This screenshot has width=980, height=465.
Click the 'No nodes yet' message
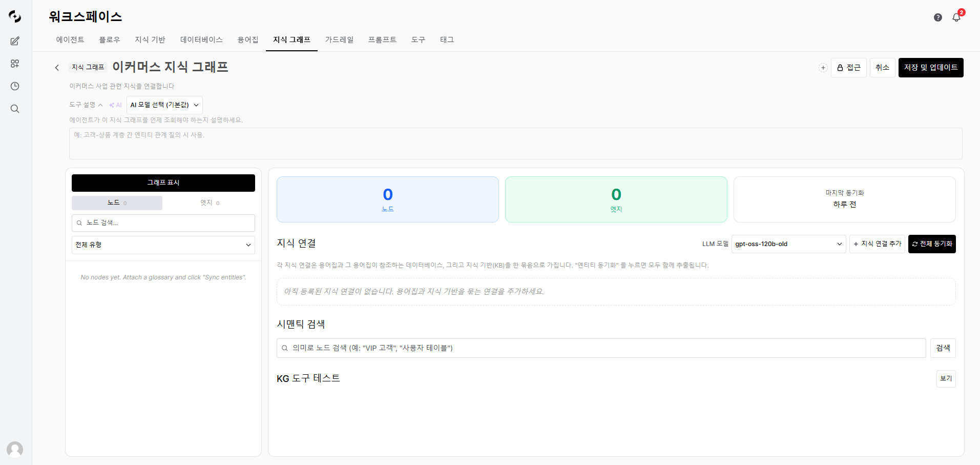click(x=163, y=277)
